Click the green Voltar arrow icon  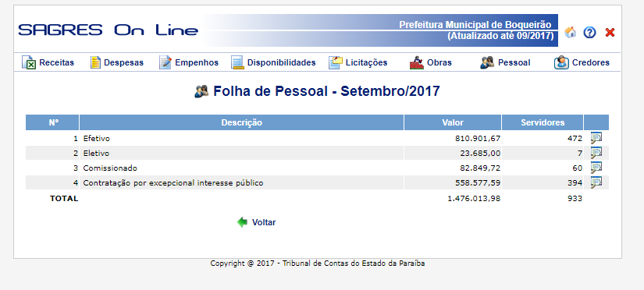pos(242,222)
